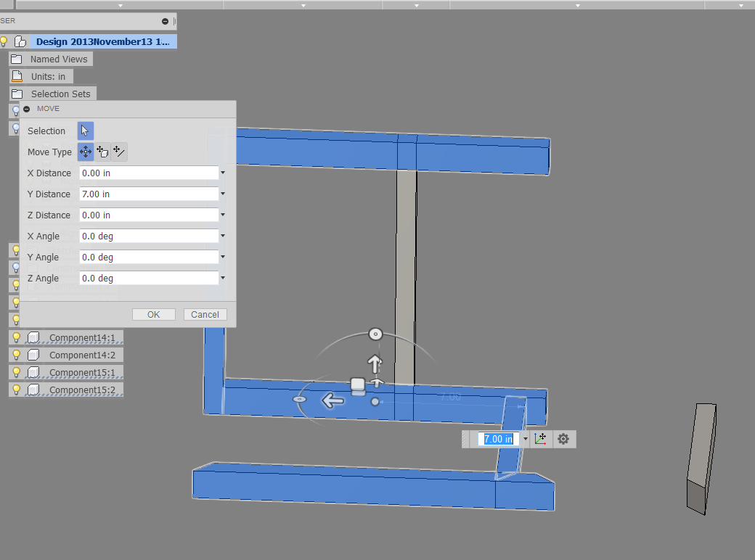Click the design document icon at root

(20, 41)
